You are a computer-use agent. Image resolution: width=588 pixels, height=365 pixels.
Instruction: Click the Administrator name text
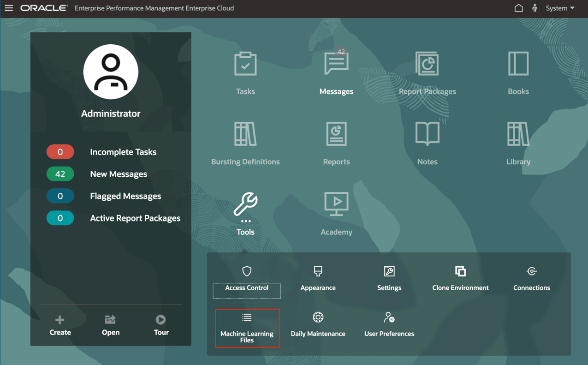click(x=111, y=114)
